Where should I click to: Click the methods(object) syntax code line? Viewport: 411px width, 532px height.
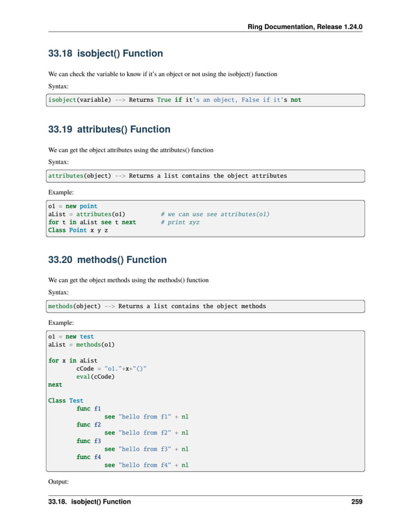coord(157,306)
